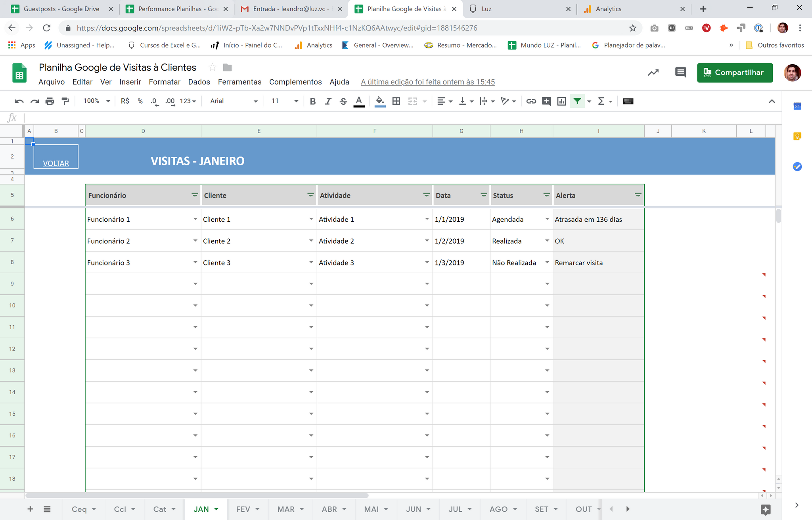Click the green Compartilhar button
Screen dimensions: 812x520
tap(735, 73)
